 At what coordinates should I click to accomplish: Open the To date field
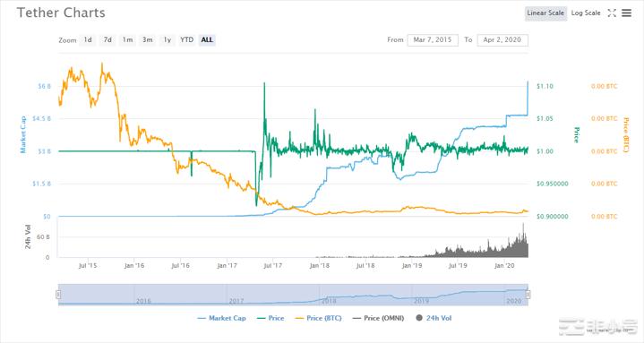pos(502,39)
